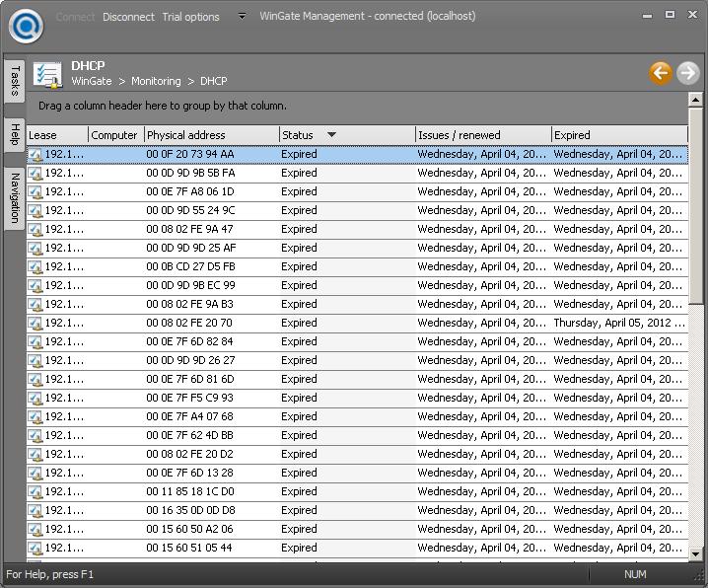Click Disconnect in the toolbar

pos(128,17)
